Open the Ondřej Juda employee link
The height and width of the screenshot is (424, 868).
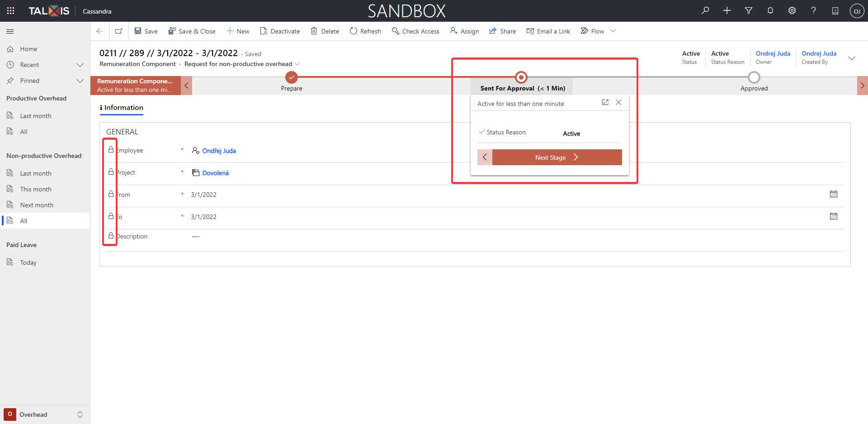coord(219,151)
